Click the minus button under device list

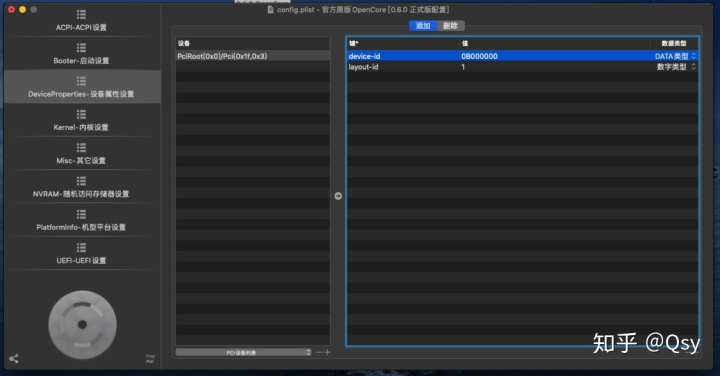(320, 352)
